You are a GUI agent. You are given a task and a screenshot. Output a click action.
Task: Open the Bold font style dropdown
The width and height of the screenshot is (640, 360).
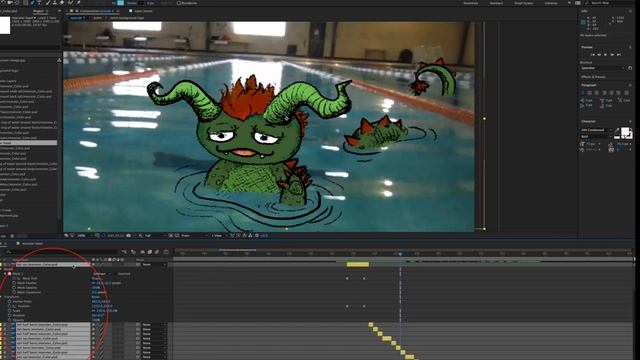(596, 136)
